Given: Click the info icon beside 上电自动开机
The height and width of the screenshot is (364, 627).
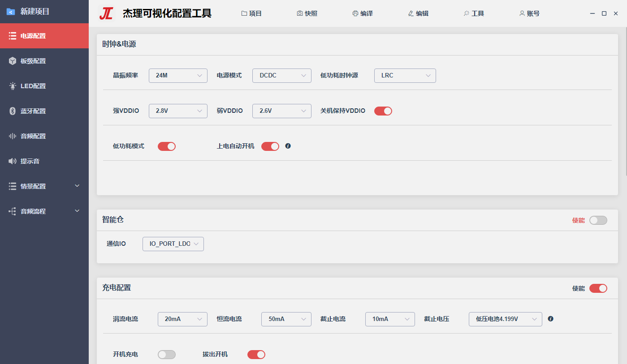Looking at the screenshot, I should pyautogui.click(x=288, y=146).
